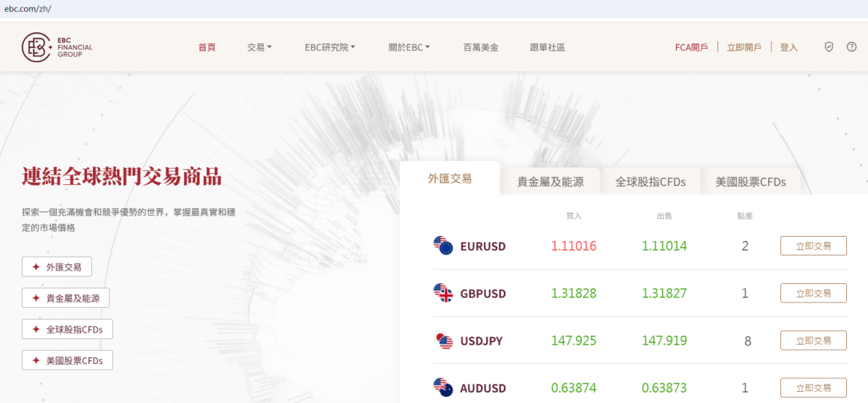
Task: Click the EBC Financial Group logo
Action: point(57,47)
